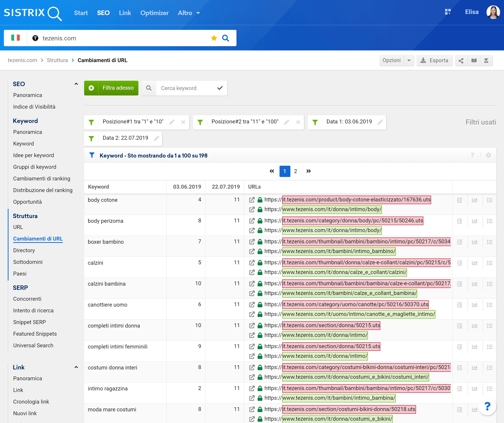Viewport: 504px width, 423px height.
Task: Remove the Posizione#1 filter
Action: point(183,122)
